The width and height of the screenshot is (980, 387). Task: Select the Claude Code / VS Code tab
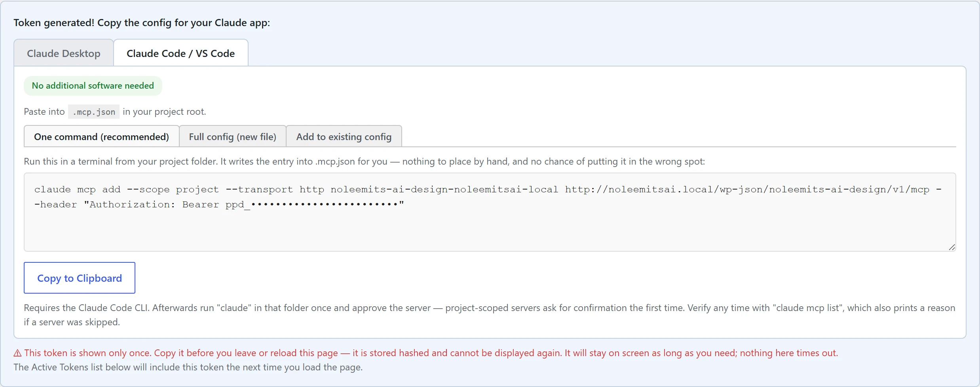[181, 53]
